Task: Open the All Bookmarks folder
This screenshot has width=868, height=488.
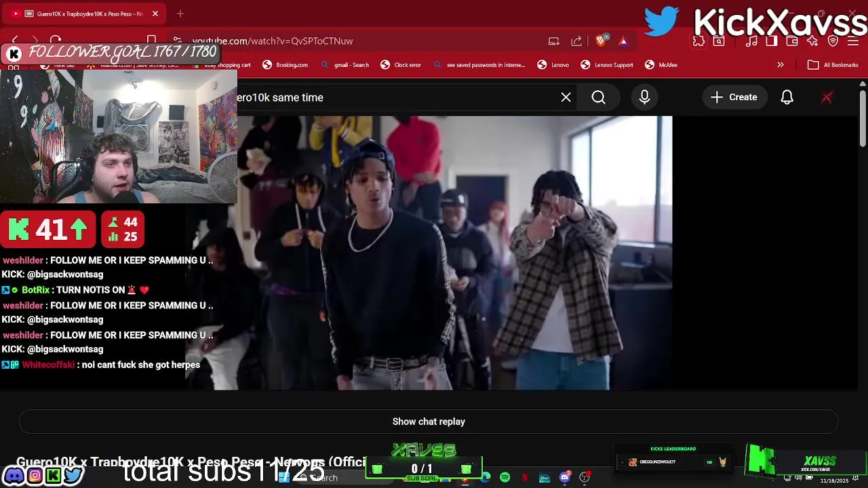Action: pyautogui.click(x=833, y=65)
